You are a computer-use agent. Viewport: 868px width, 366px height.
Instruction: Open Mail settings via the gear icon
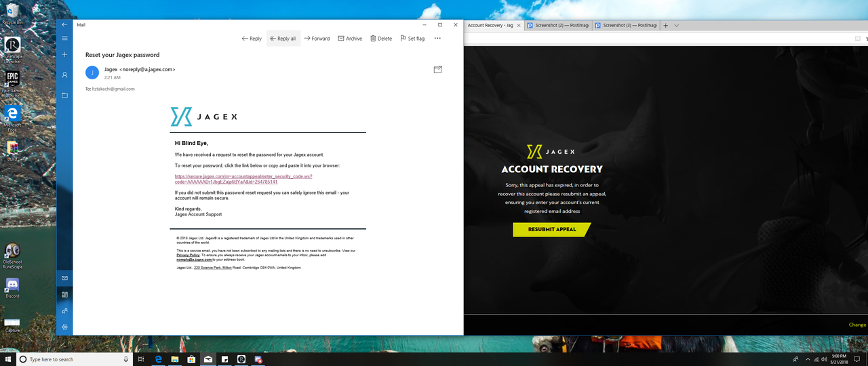pyautogui.click(x=64, y=327)
